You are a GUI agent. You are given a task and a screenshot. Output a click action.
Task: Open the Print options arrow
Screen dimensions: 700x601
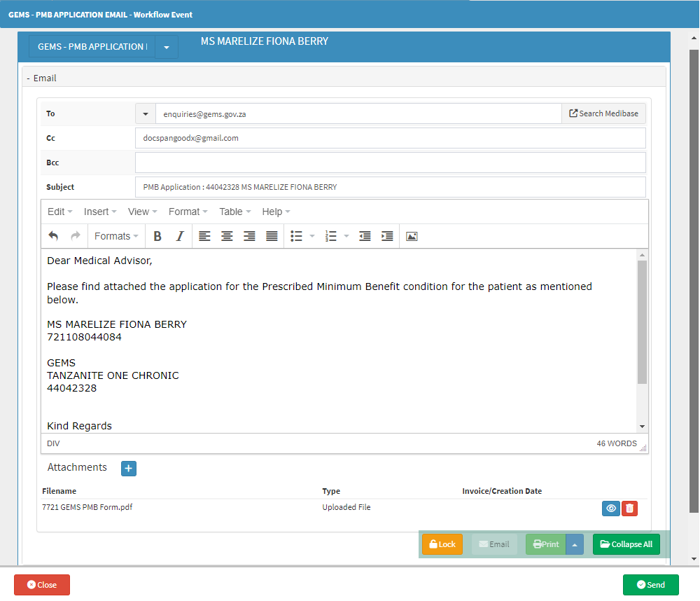coord(575,544)
